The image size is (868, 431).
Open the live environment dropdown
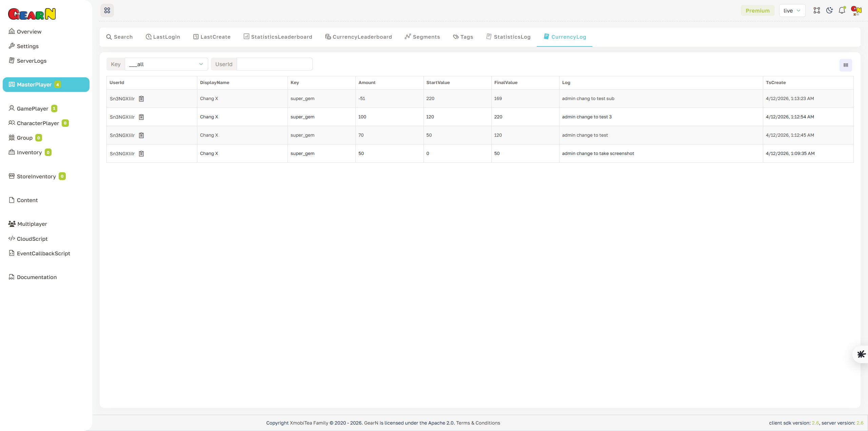(792, 10)
